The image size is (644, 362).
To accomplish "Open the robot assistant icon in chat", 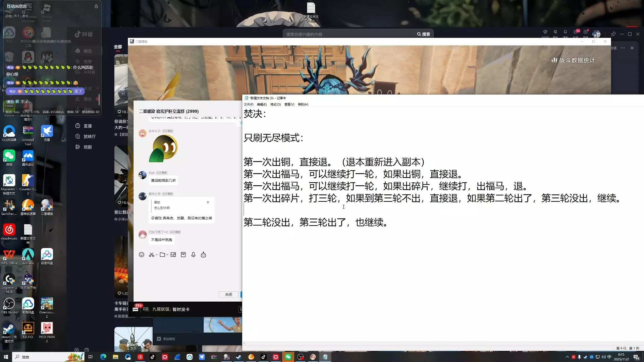I will tap(203, 255).
